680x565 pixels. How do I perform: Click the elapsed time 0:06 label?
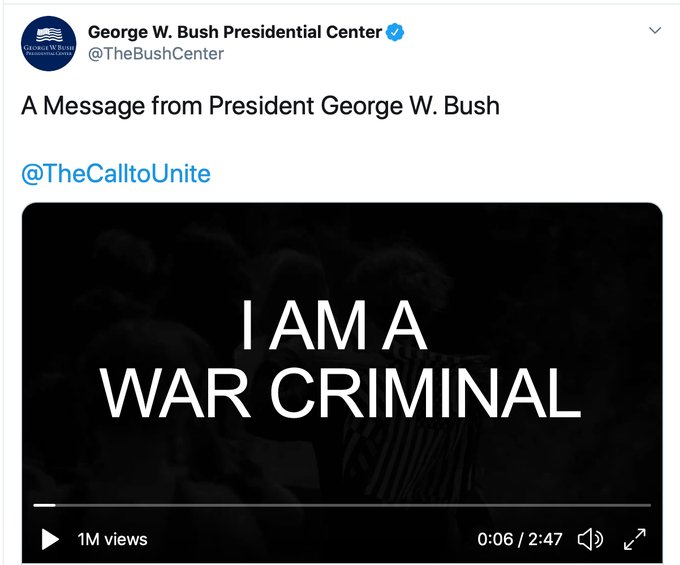tap(495, 540)
